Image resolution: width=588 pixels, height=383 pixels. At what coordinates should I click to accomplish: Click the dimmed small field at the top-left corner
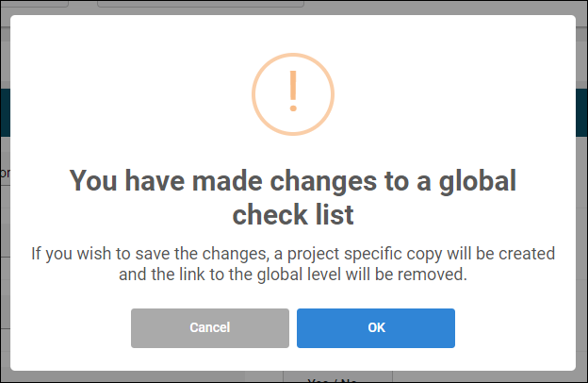(35, 4)
